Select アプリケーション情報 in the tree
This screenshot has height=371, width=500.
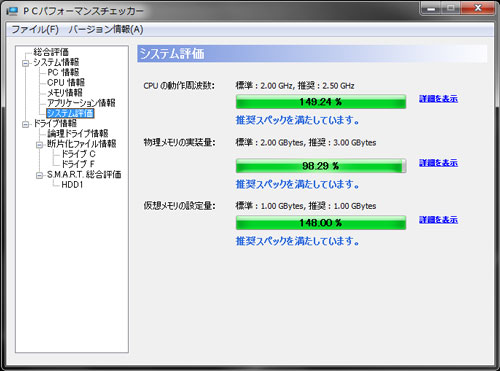81,103
